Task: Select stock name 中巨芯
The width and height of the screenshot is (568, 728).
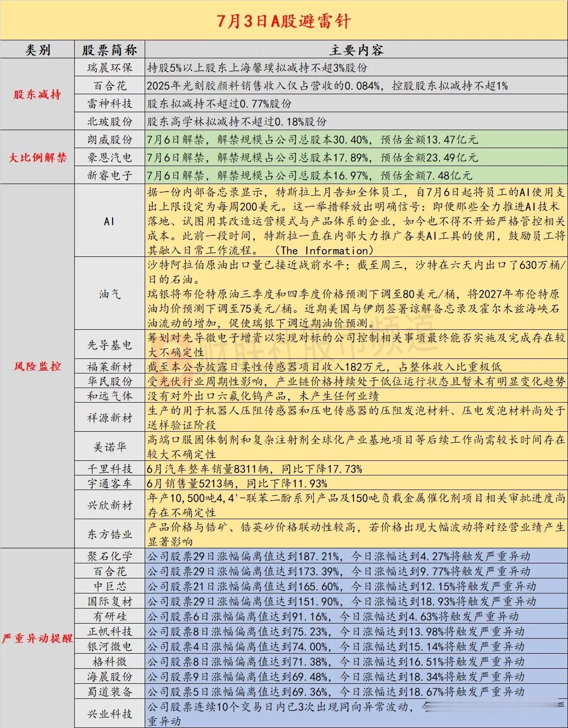Action: pyautogui.click(x=110, y=586)
